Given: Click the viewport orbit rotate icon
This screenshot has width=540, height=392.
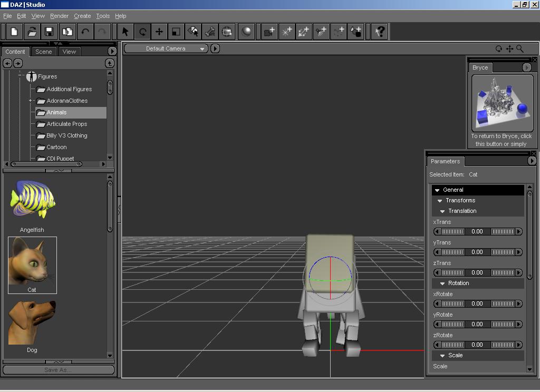Looking at the screenshot, I should coord(499,49).
